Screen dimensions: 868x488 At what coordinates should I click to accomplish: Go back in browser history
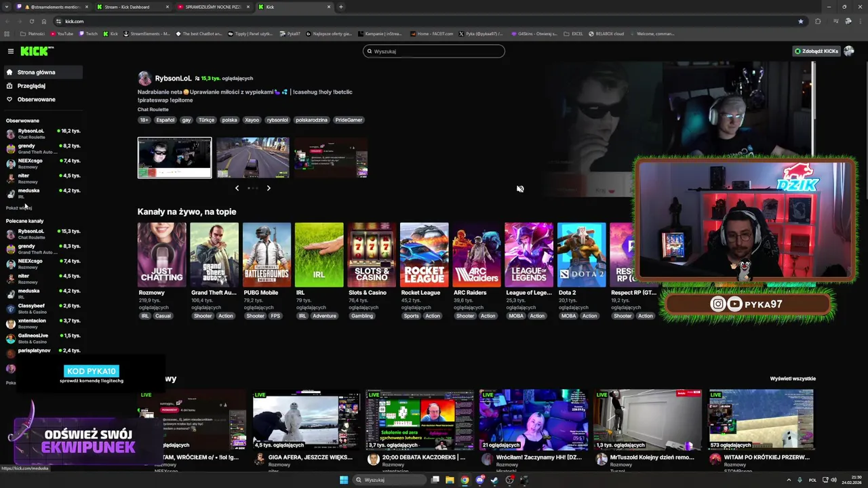[x=7, y=21]
